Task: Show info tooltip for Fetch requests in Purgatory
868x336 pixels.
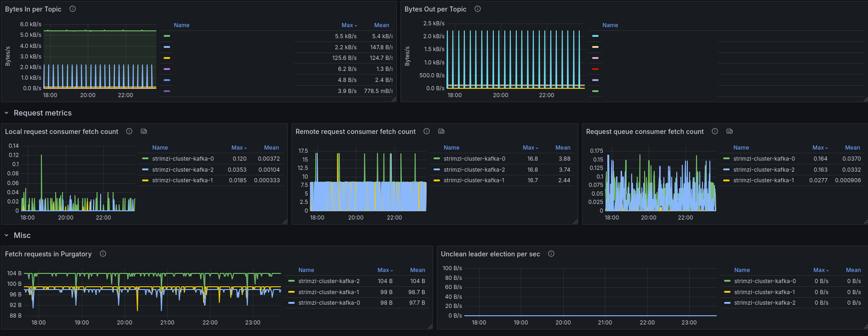Action: tap(103, 254)
